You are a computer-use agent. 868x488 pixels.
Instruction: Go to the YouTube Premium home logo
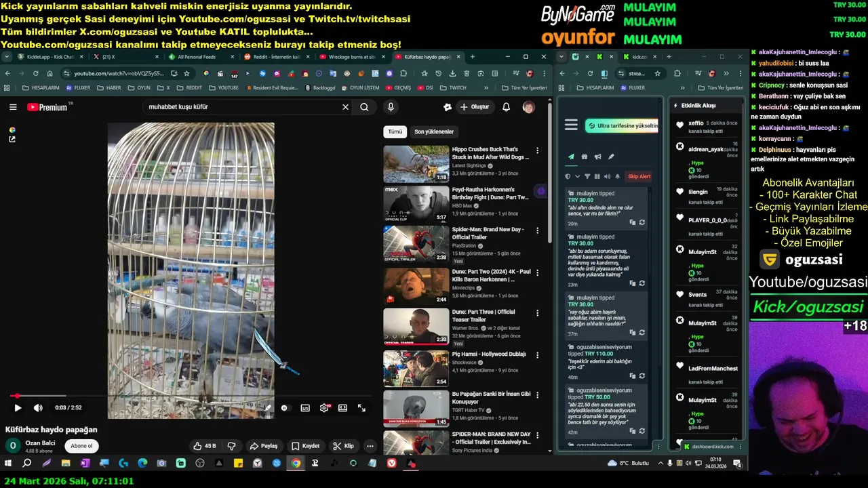click(47, 107)
